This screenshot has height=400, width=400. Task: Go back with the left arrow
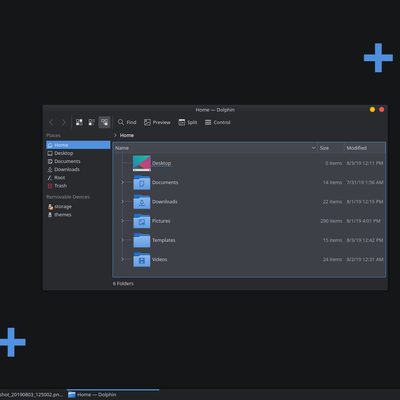coord(51,122)
